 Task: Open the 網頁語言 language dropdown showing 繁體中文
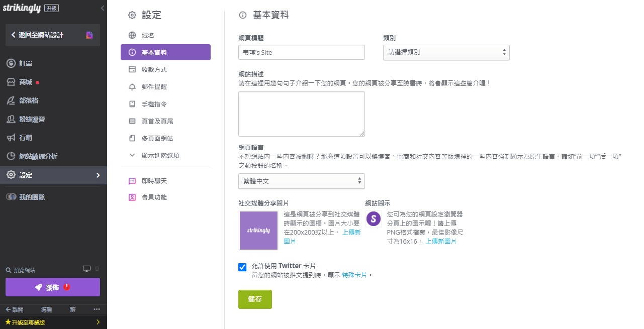pyautogui.click(x=301, y=181)
